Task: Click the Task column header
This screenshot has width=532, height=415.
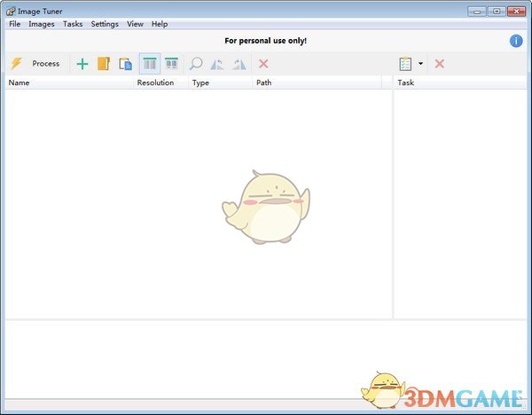Action: pyautogui.click(x=460, y=82)
